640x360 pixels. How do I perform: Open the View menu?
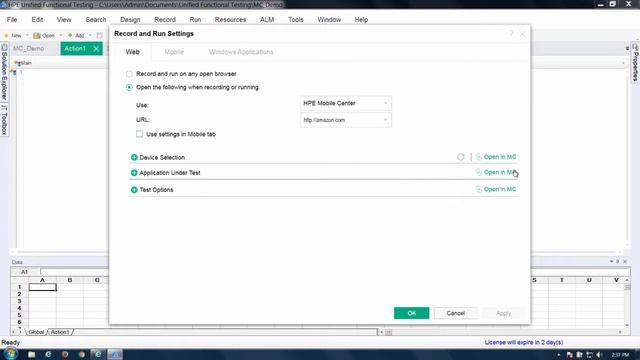[64, 20]
